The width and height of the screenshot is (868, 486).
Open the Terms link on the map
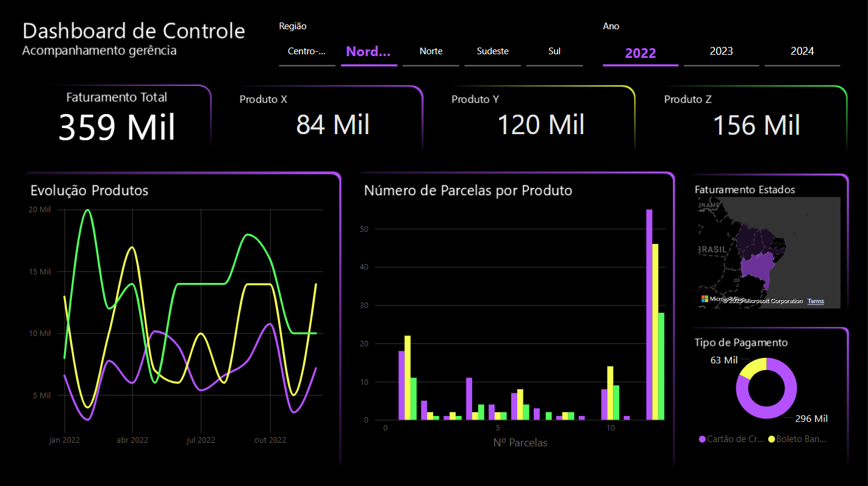816,301
